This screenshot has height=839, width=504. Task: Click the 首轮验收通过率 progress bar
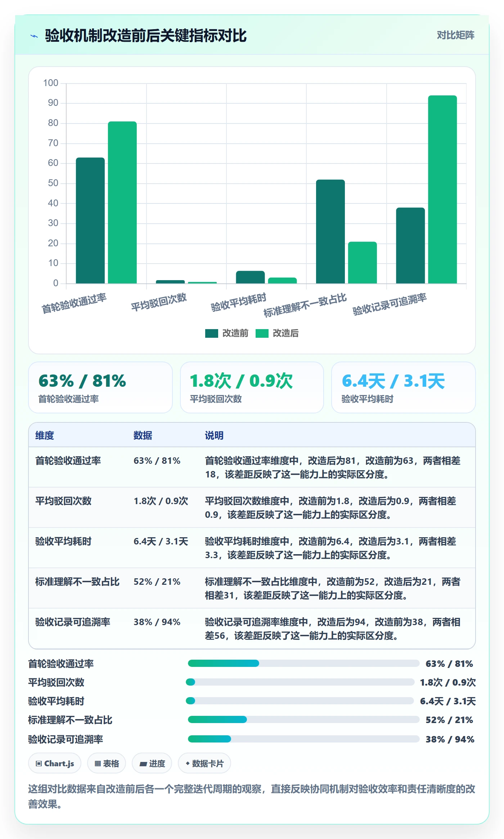303,663
